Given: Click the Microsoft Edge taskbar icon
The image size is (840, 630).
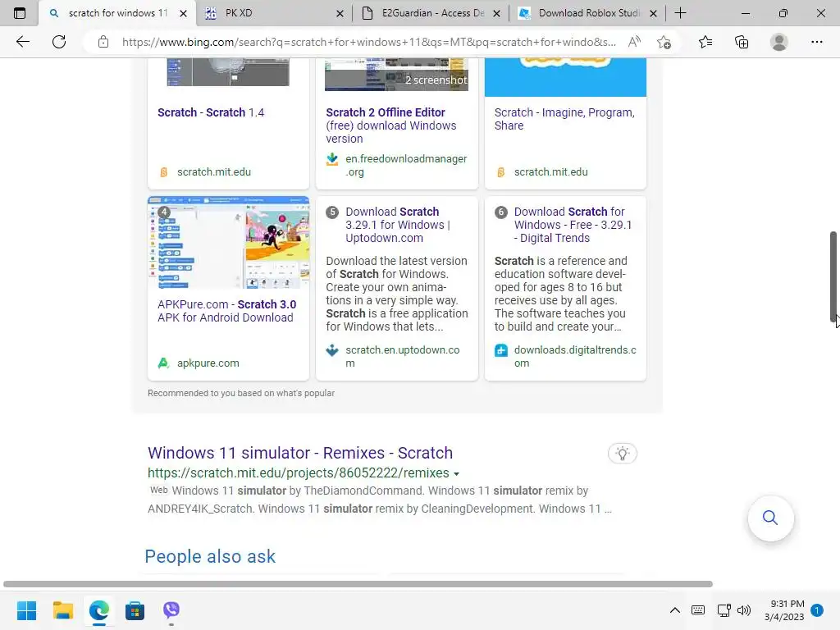Looking at the screenshot, I should pyautogui.click(x=99, y=610).
